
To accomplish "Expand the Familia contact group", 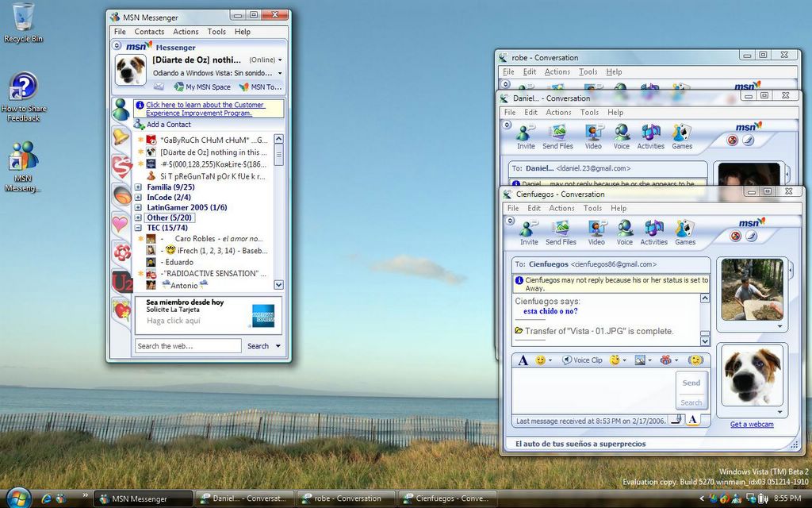I will point(138,187).
